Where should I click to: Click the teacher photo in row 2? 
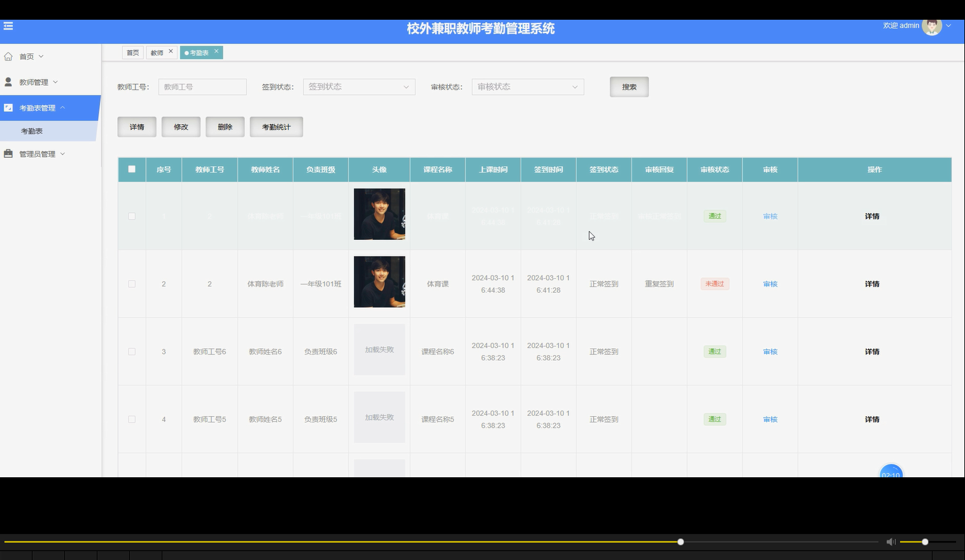coord(379,282)
